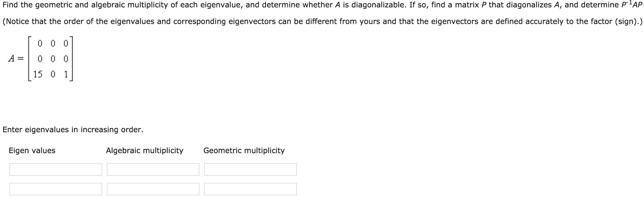The height and width of the screenshot is (198, 644).
Task: Click the 'A =' label beside the matrix
Action: click(15, 58)
